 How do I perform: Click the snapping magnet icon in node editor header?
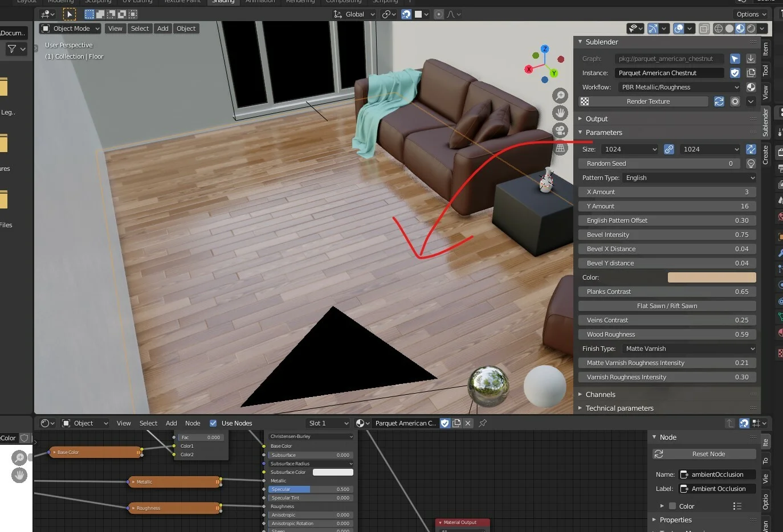click(x=744, y=423)
